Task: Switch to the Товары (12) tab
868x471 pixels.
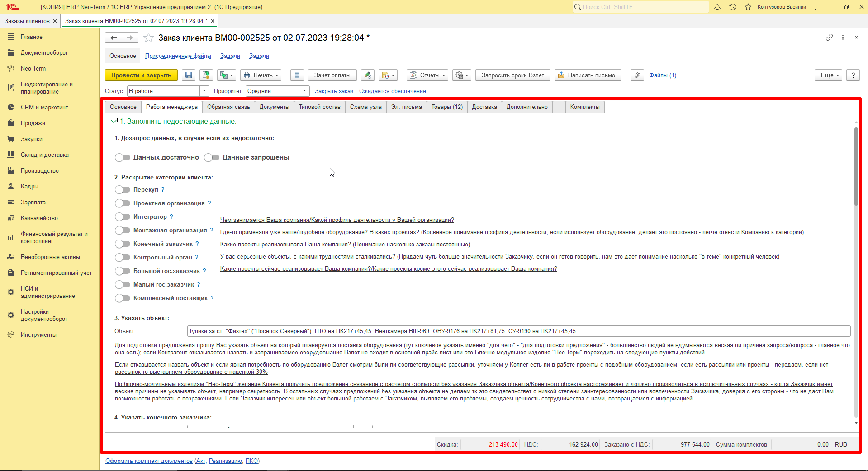Action: coord(447,107)
